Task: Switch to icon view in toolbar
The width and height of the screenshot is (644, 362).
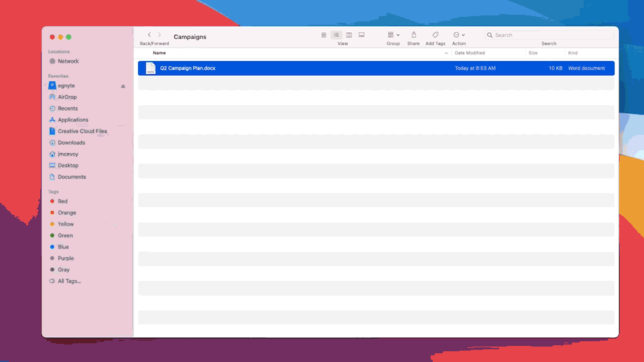Action: [324, 35]
